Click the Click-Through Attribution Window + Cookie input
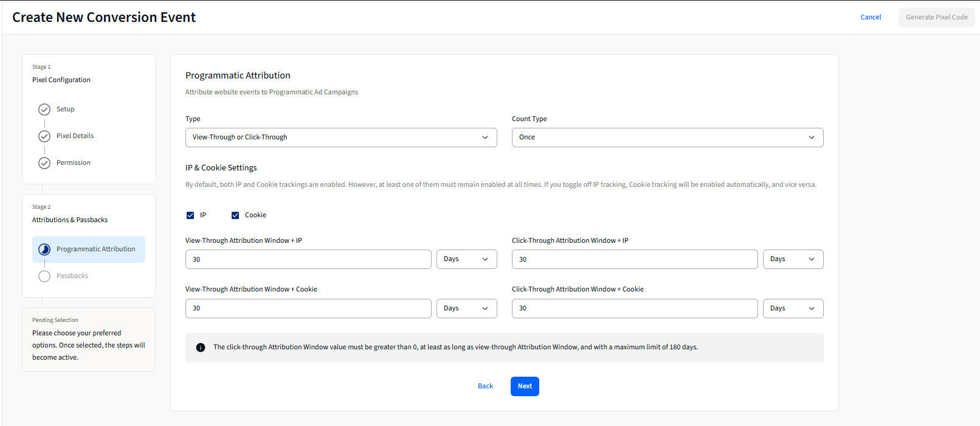Screen dimensions: 980x426 pyautogui.click(x=635, y=309)
